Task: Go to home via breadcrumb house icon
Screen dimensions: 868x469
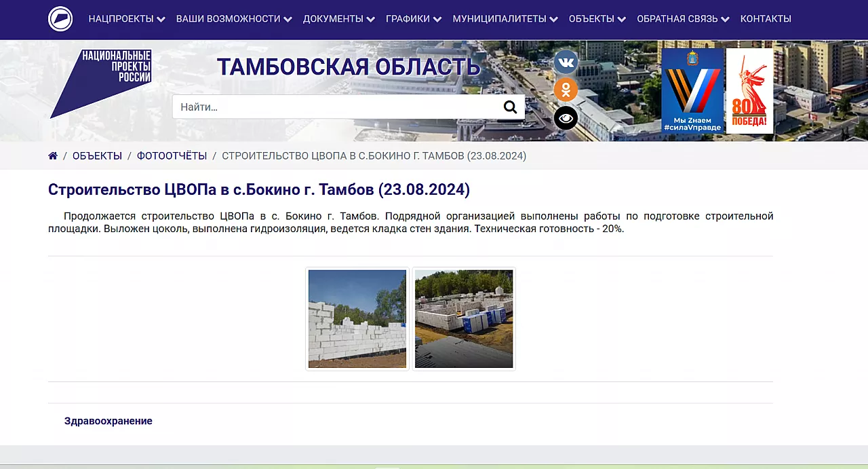Action: pos(53,156)
